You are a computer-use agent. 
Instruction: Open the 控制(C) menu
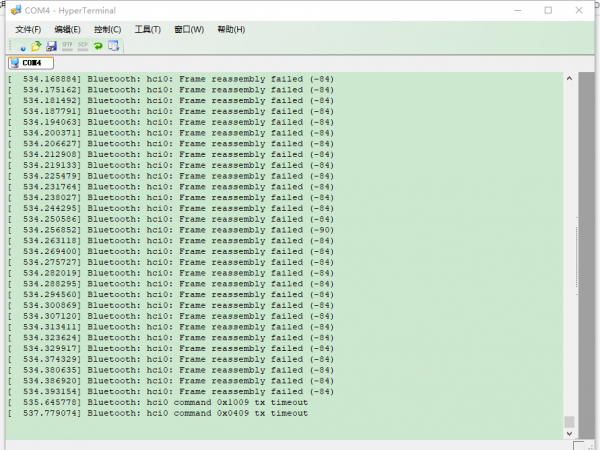click(x=107, y=29)
